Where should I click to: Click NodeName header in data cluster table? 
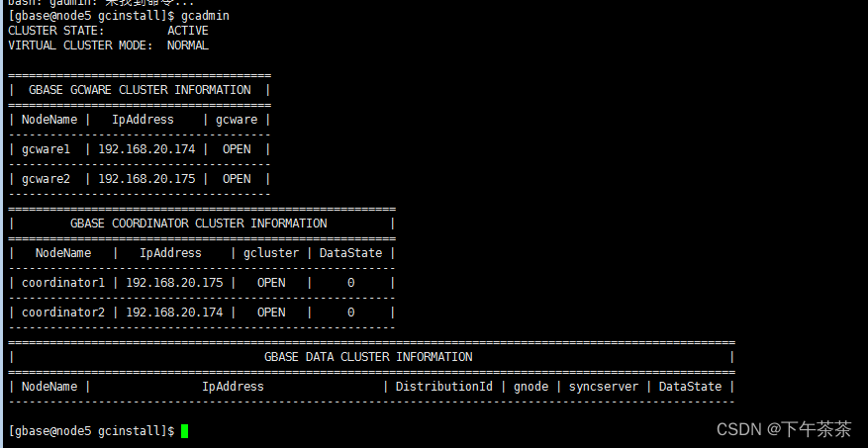coord(49,387)
